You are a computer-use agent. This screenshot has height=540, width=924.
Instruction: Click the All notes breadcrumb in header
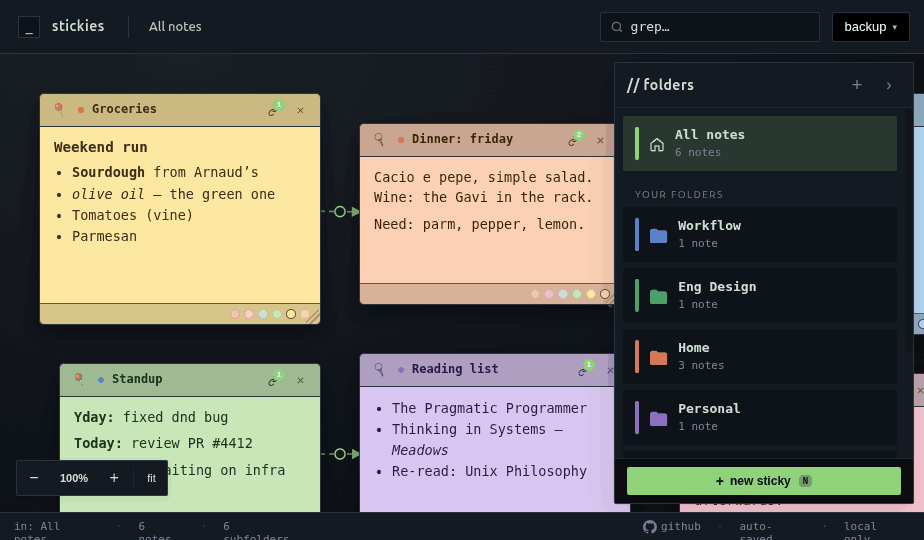point(175,27)
